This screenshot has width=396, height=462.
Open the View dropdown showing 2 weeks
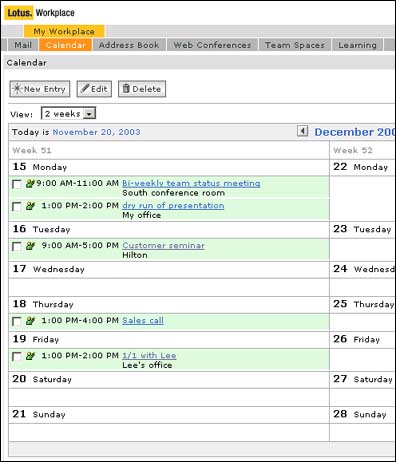68,113
